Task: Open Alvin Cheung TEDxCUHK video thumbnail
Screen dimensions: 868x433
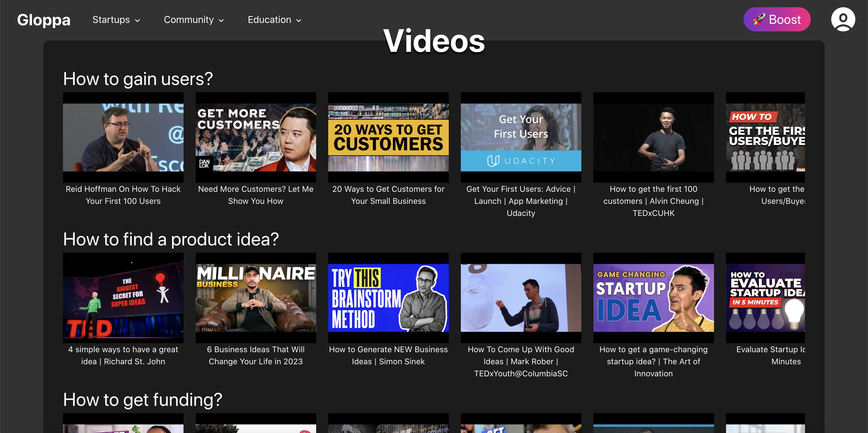Action: point(653,137)
